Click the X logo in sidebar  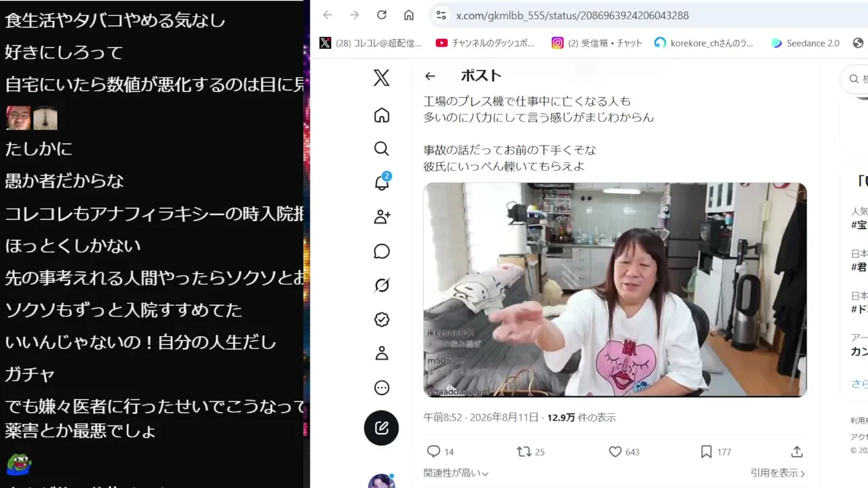382,78
